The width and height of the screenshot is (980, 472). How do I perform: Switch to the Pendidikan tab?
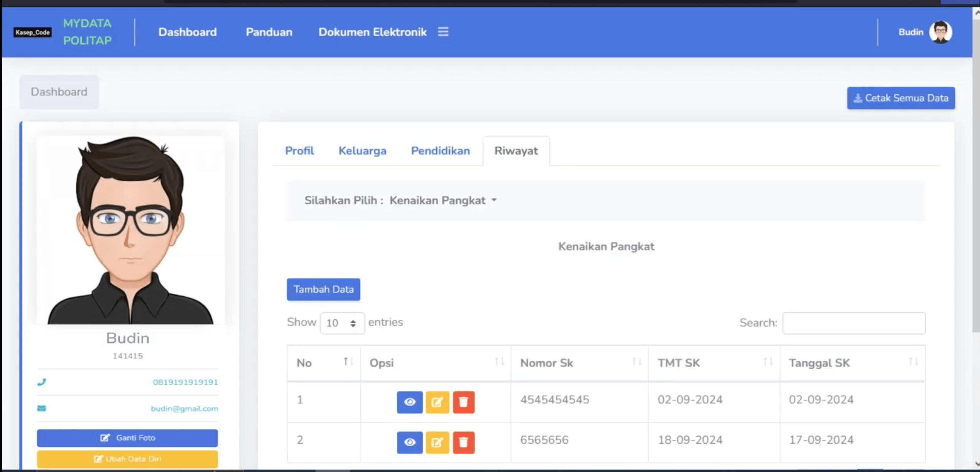[x=440, y=151]
